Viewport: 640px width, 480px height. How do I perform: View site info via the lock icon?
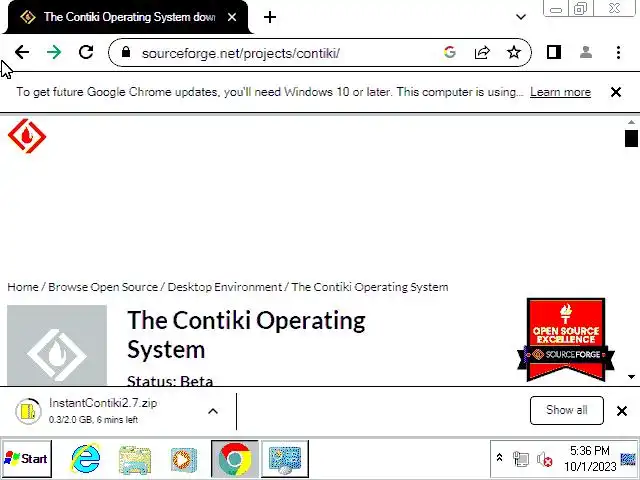(x=126, y=52)
